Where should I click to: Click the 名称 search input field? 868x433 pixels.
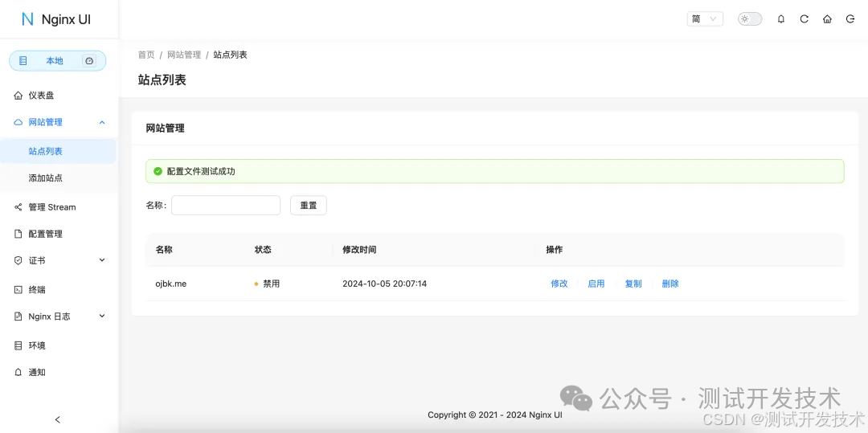click(226, 206)
